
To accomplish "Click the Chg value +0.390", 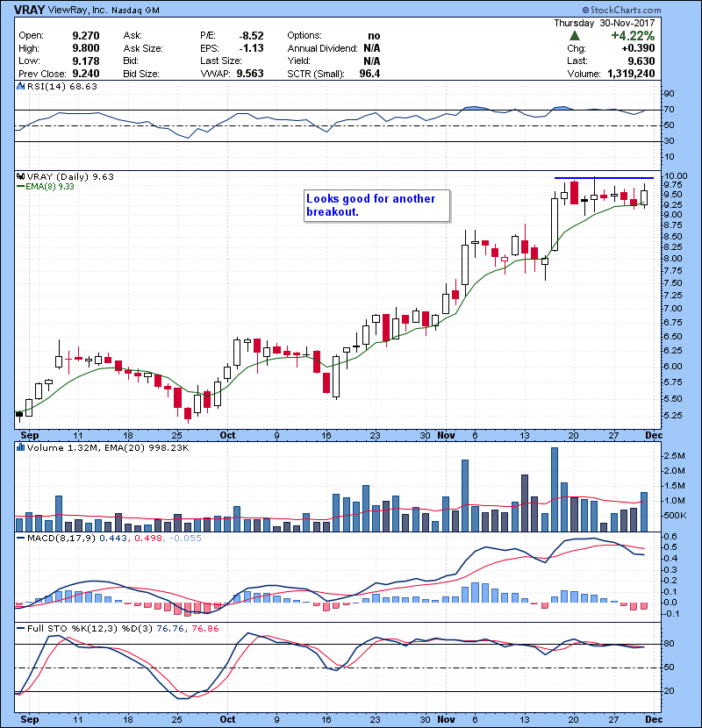I will tap(638, 48).
